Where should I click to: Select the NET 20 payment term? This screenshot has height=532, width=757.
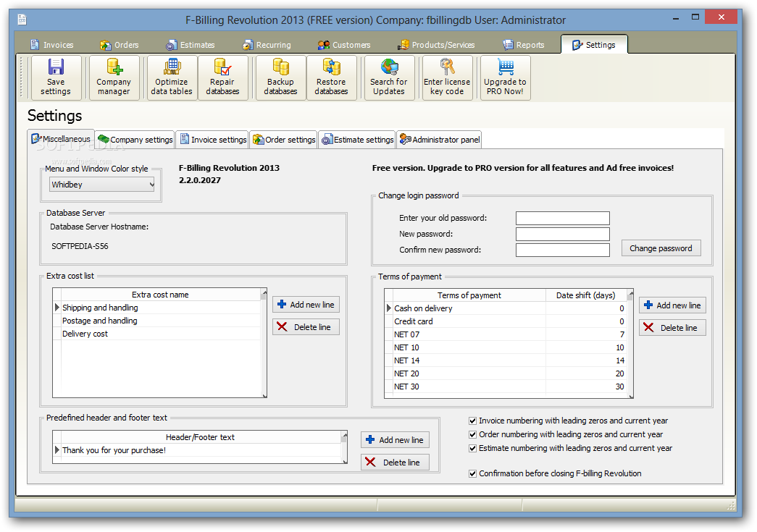(506, 373)
